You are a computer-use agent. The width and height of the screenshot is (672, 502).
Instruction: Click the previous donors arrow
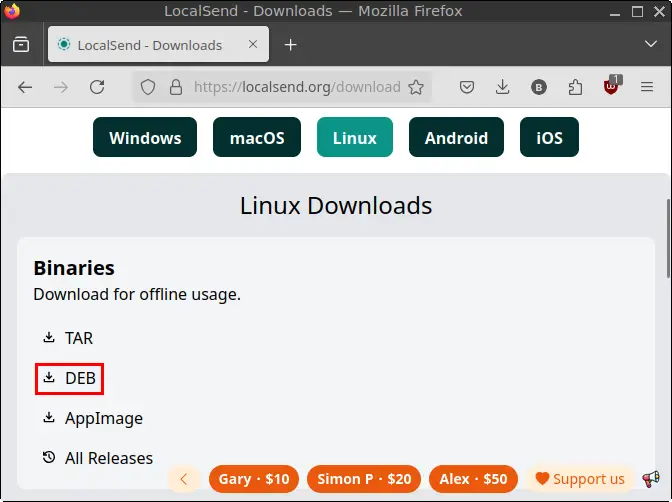tap(184, 479)
